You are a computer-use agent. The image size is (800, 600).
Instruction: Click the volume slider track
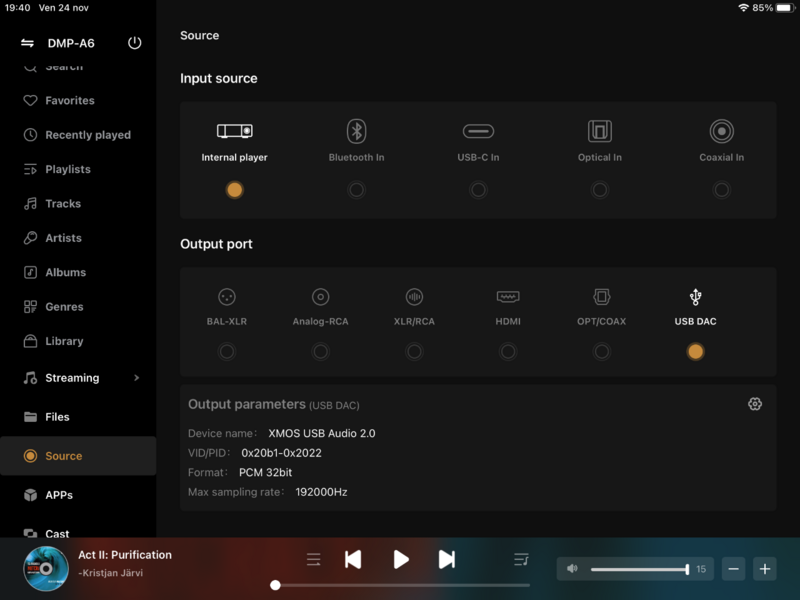click(639, 569)
